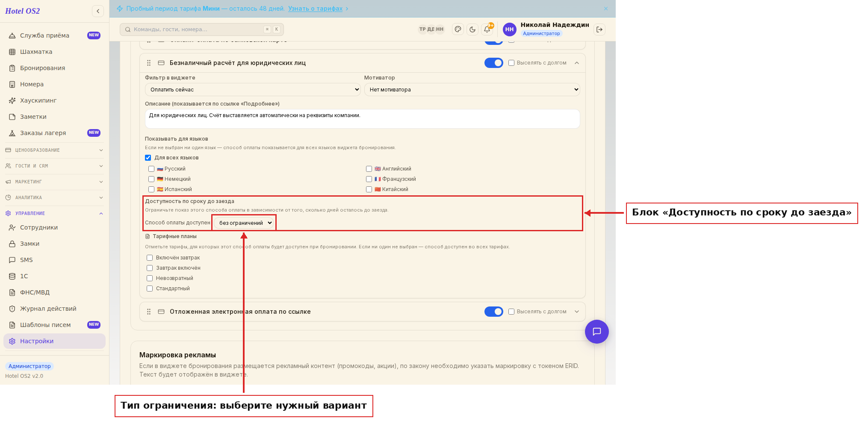Open the Мотиватор dropdown
868x427 pixels.
coord(472,90)
